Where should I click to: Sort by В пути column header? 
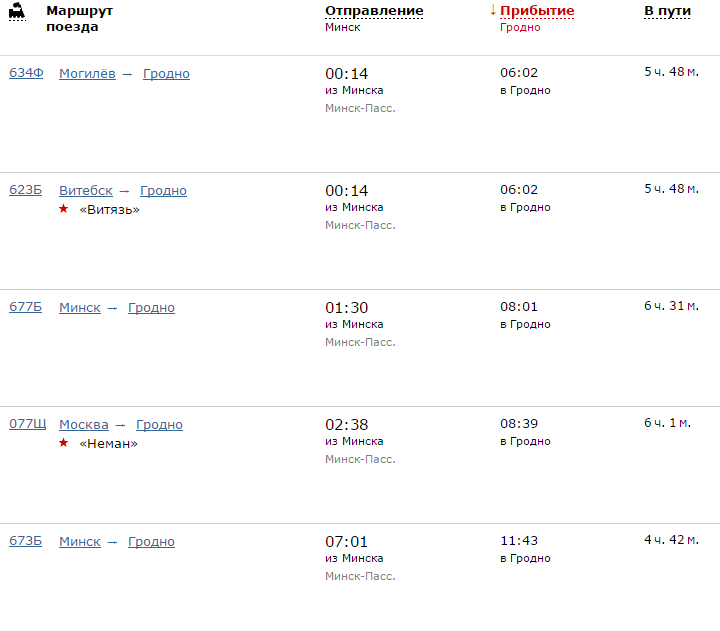664,11
